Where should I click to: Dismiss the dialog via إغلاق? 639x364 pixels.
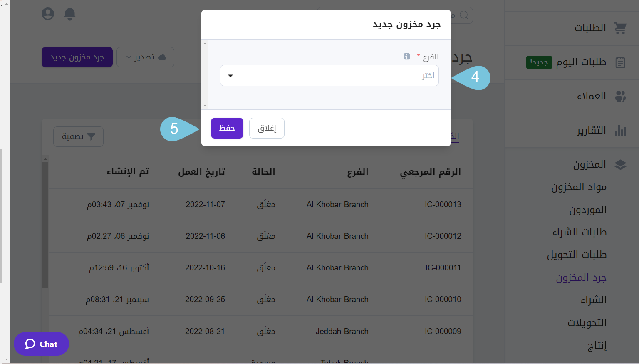267,128
